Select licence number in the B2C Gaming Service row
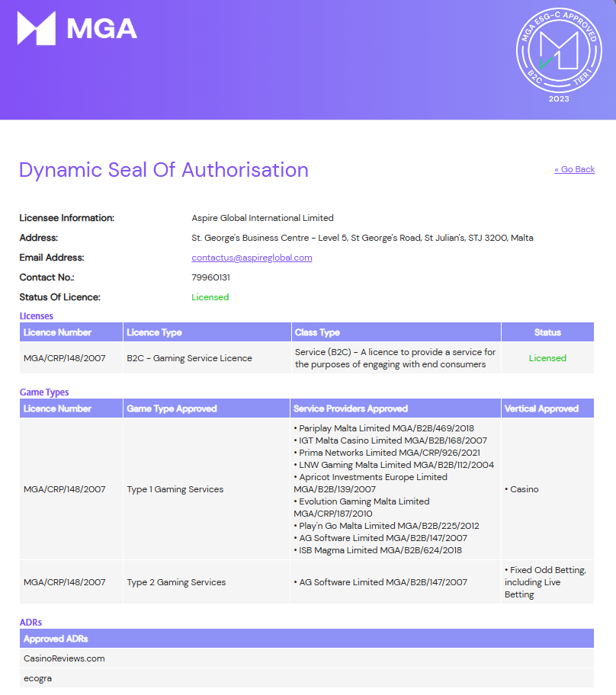The width and height of the screenshot is (616, 695). 64,358
